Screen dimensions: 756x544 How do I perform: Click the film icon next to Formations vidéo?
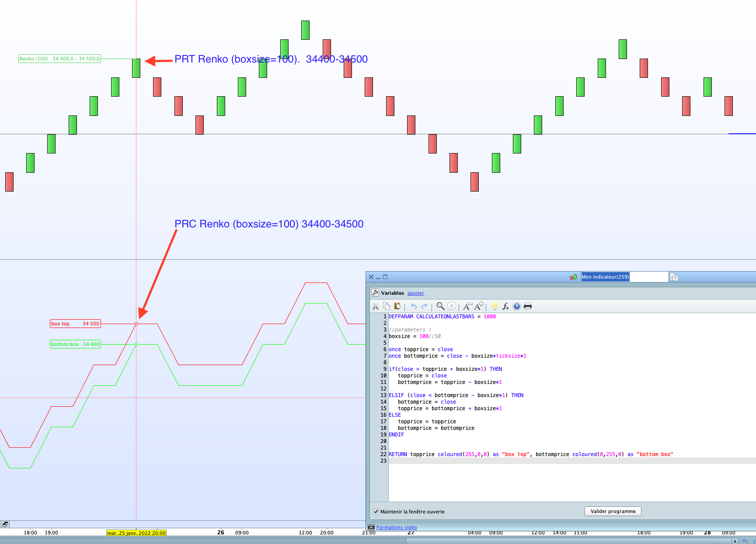tap(371, 527)
